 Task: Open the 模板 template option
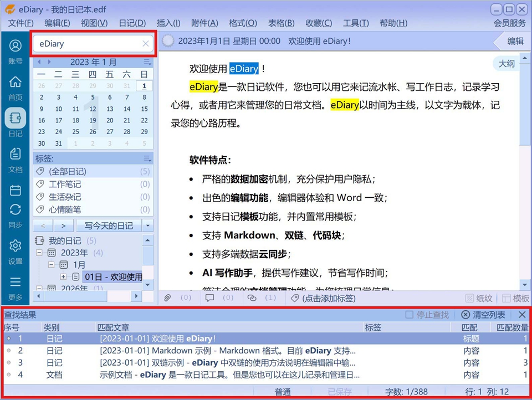pos(516,298)
